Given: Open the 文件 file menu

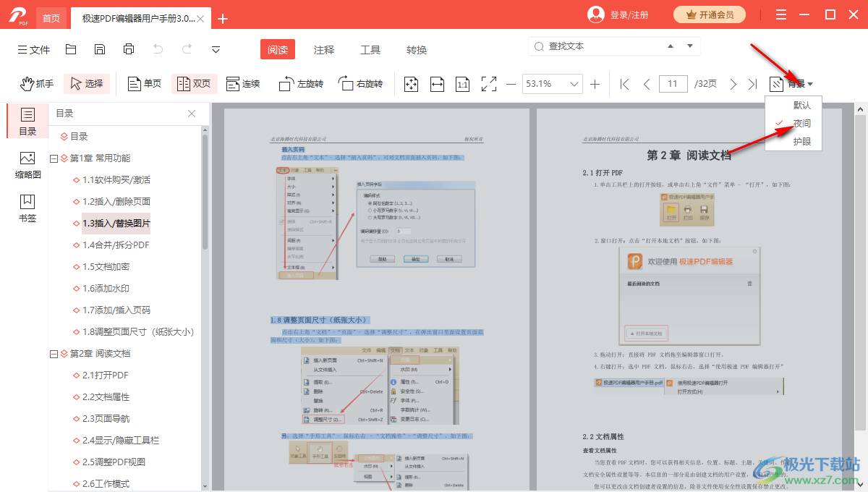Looking at the screenshot, I should coord(33,49).
